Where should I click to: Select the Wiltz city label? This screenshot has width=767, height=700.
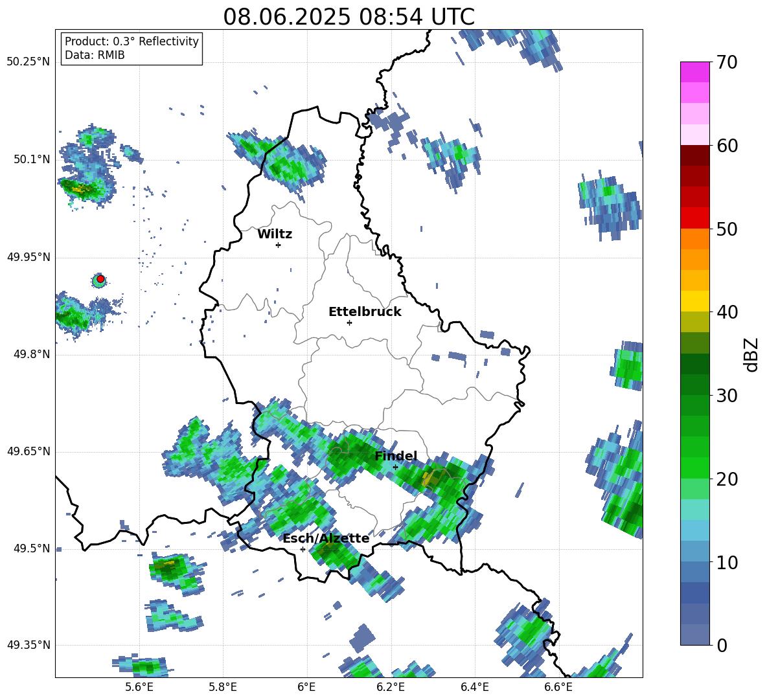[x=275, y=234]
